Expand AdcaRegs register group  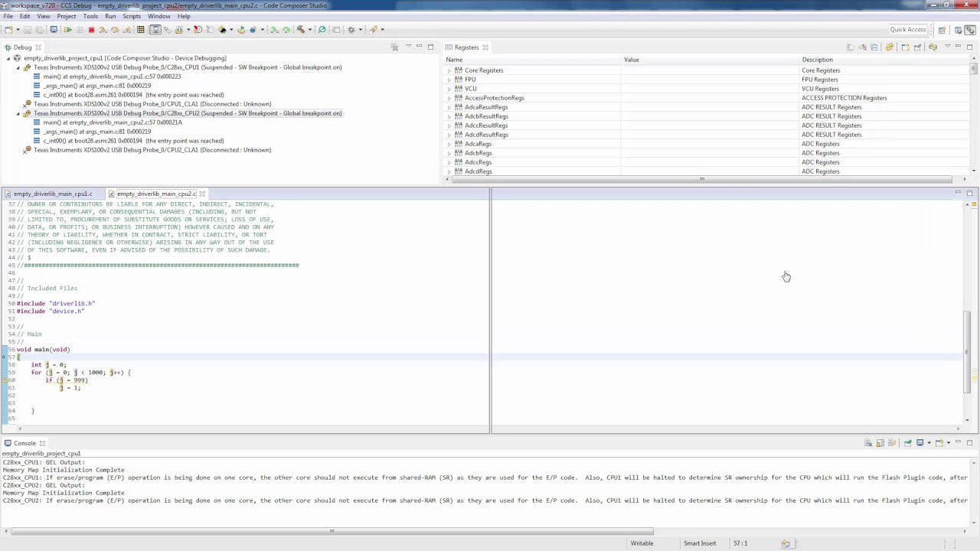point(449,144)
